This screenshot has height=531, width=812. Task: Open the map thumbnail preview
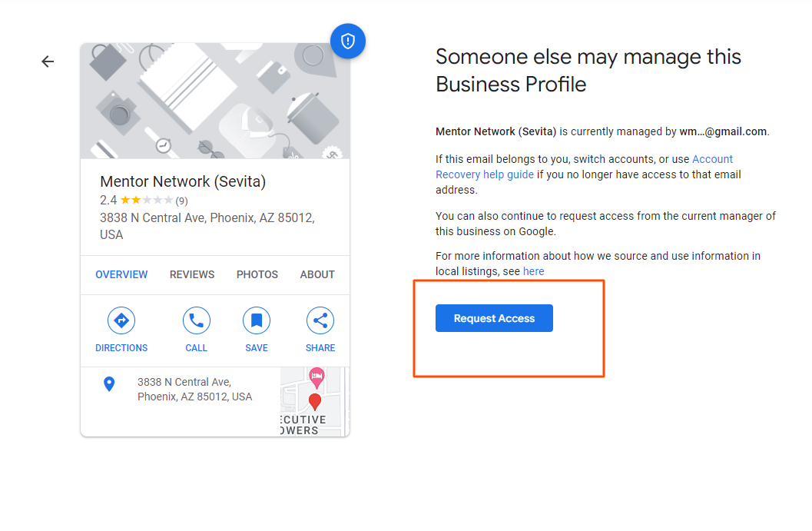coord(315,401)
